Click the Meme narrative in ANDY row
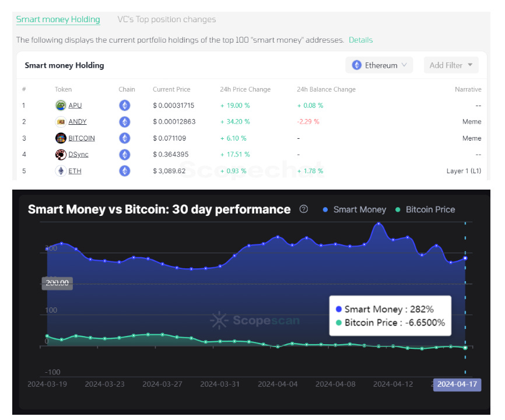This screenshot has width=505, height=420. pyautogui.click(x=472, y=122)
